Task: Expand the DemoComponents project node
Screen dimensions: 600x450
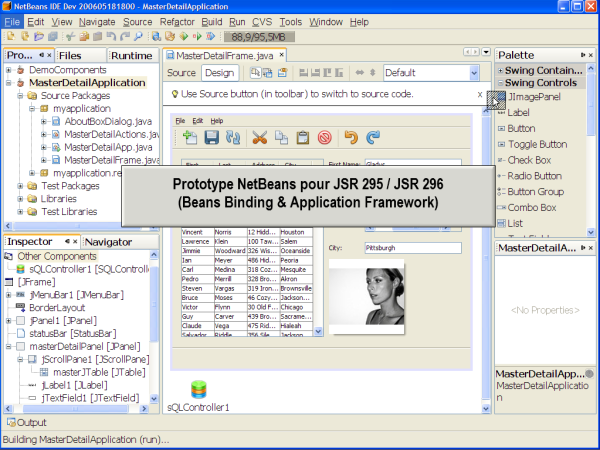Action: click(8, 73)
